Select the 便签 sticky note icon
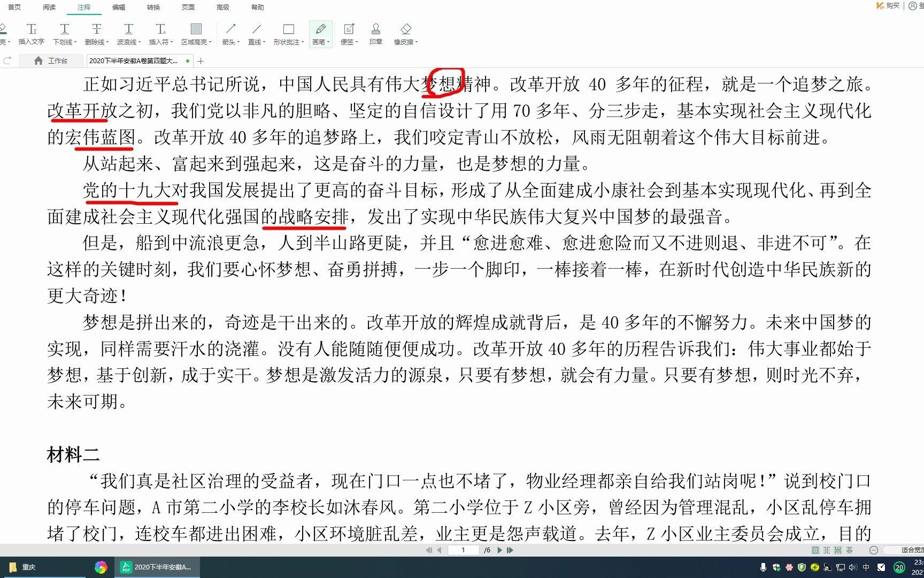Screen dimensions: 924x578 (x=349, y=29)
